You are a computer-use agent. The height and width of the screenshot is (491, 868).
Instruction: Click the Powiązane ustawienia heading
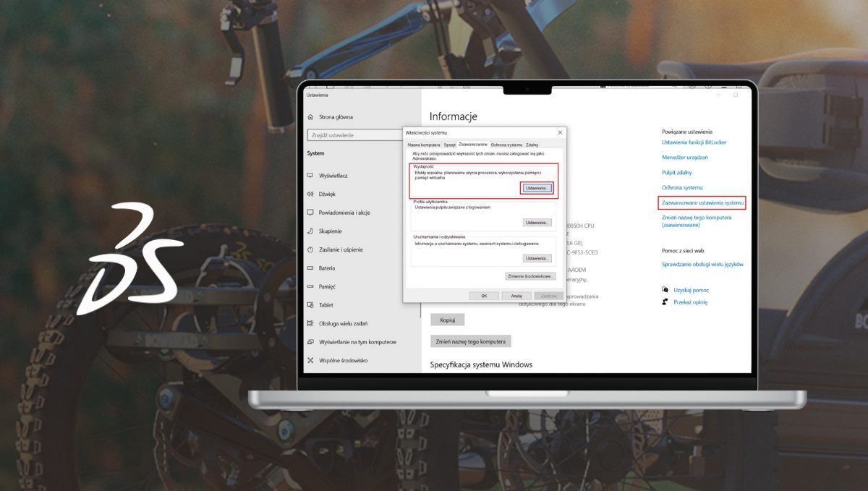pos(686,132)
